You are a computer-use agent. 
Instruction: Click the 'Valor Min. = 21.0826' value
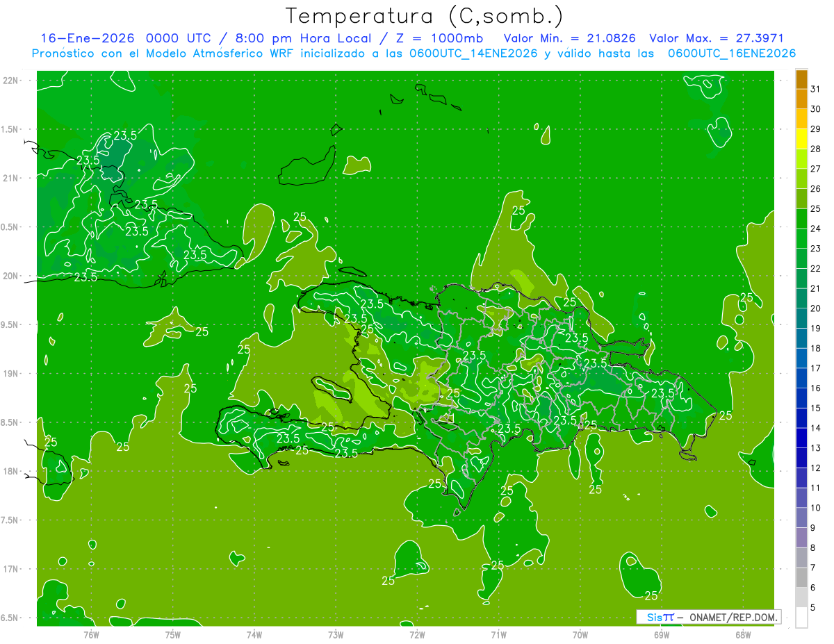pyautogui.click(x=569, y=38)
